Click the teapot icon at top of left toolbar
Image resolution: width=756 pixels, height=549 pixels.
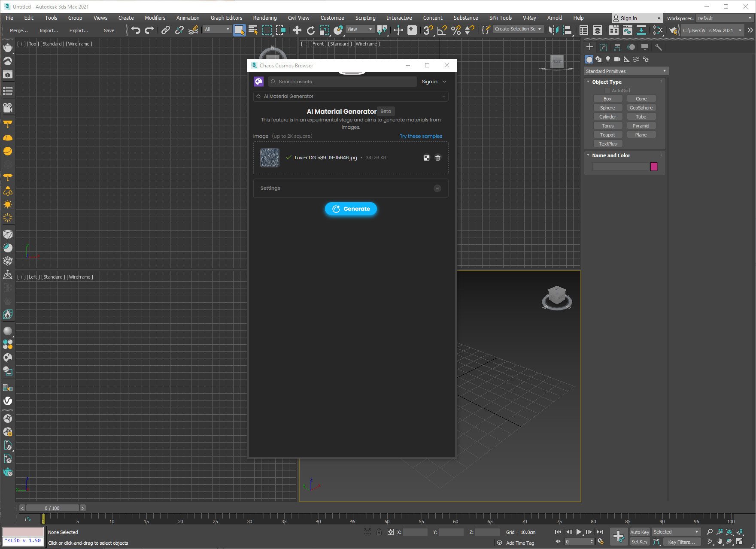(x=8, y=48)
